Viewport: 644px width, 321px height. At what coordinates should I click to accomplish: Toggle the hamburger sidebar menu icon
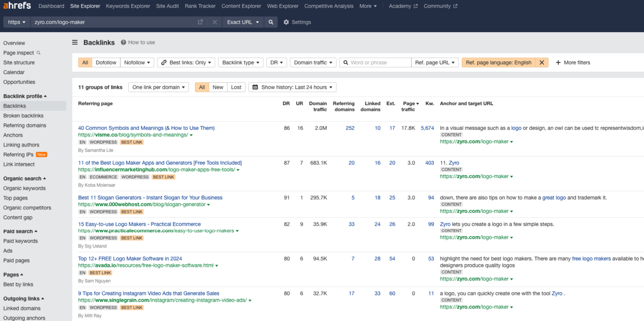tap(75, 42)
